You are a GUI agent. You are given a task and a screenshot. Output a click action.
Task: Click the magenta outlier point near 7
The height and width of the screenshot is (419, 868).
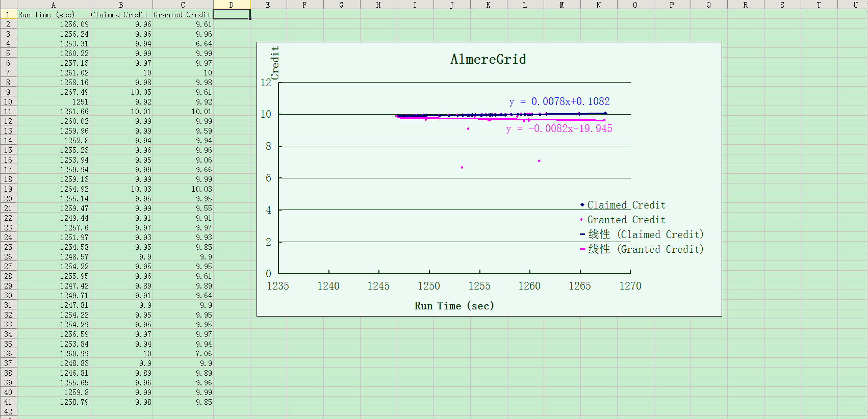point(539,161)
